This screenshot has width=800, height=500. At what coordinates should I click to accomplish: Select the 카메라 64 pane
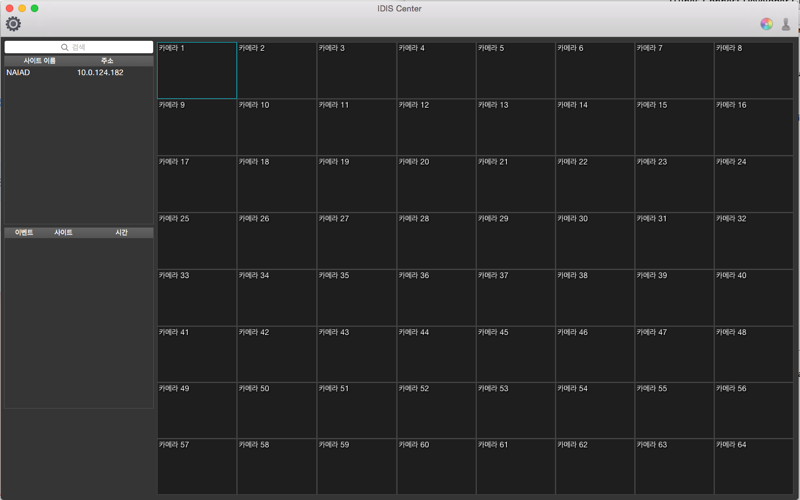click(754, 466)
